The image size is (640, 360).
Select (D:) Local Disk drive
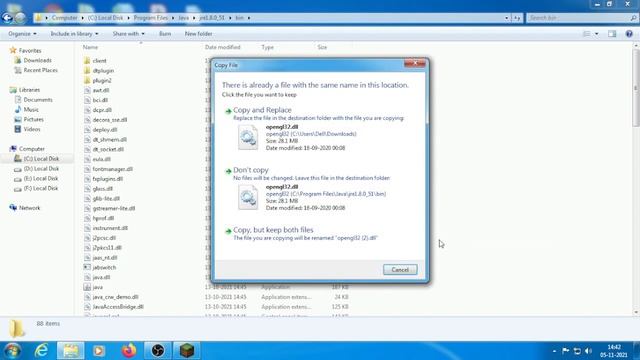[x=41, y=169]
